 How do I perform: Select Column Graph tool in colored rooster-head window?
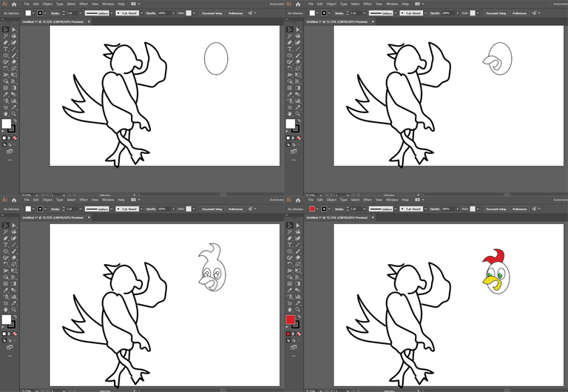[x=298, y=297]
